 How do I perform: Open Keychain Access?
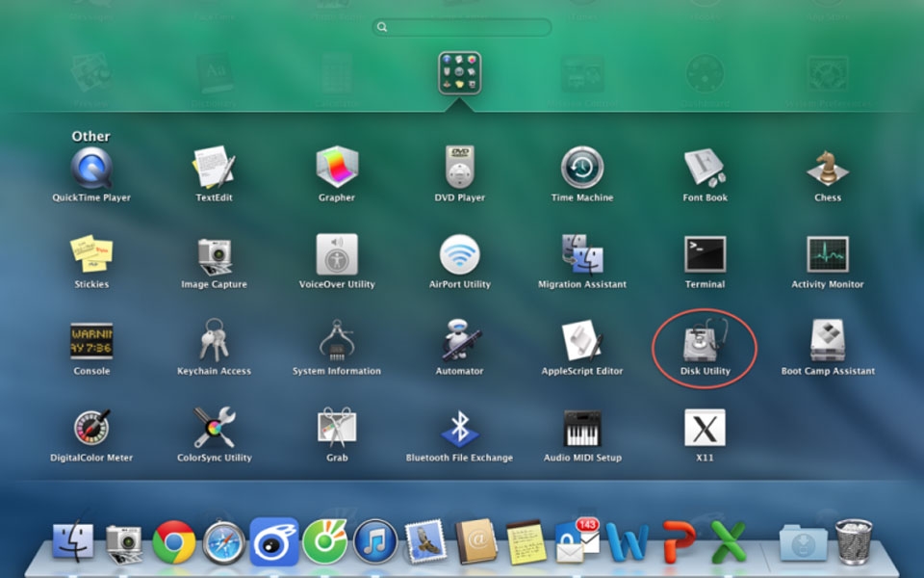coord(214,340)
